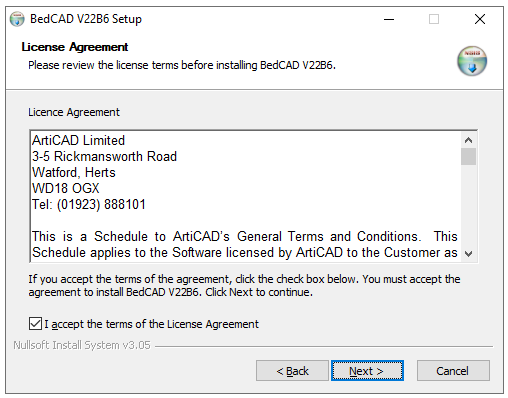Click the license scrollbar up arrow
The width and height of the screenshot is (508, 398).
[468, 140]
